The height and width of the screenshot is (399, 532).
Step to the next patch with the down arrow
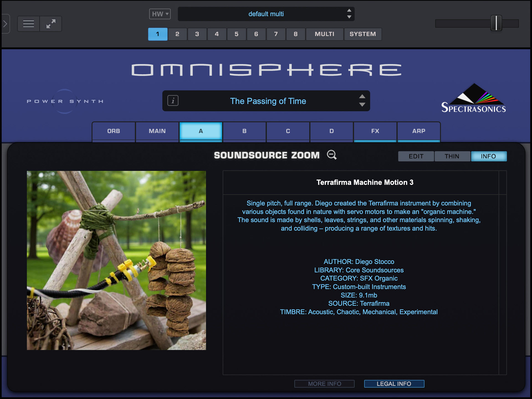click(362, 105)
